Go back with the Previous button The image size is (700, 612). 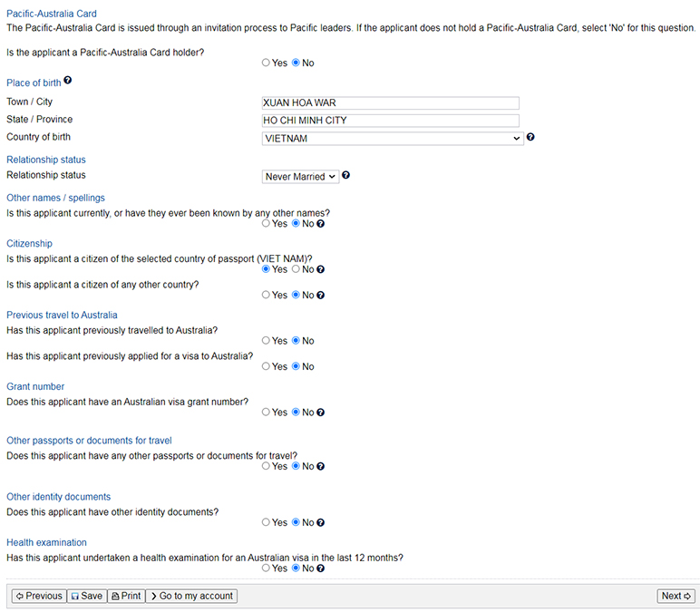39,597
